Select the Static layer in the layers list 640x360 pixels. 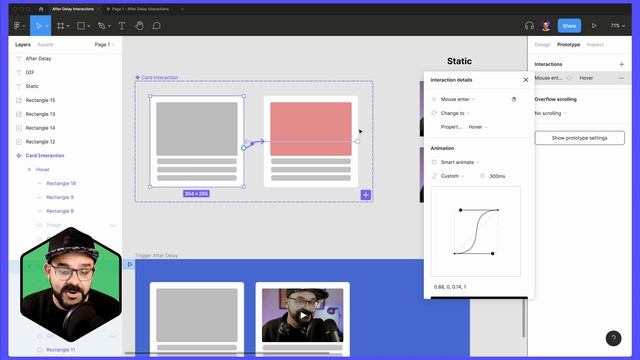[32, 86]
